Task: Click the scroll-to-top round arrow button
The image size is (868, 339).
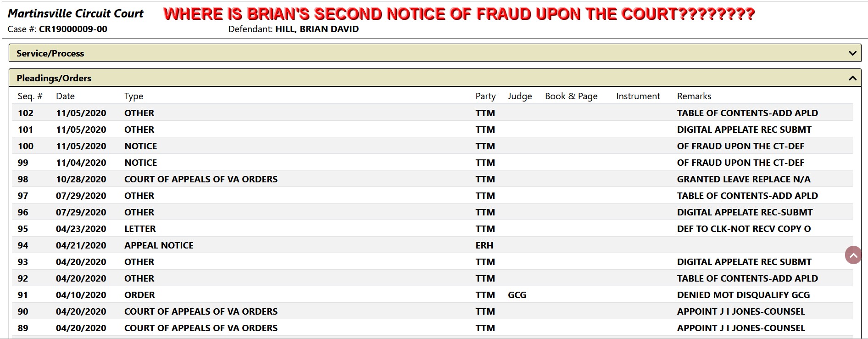Action: point(853,255)
